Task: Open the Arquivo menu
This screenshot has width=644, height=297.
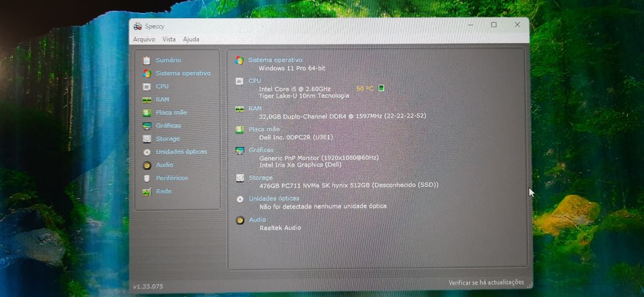Action: [144, 39]
